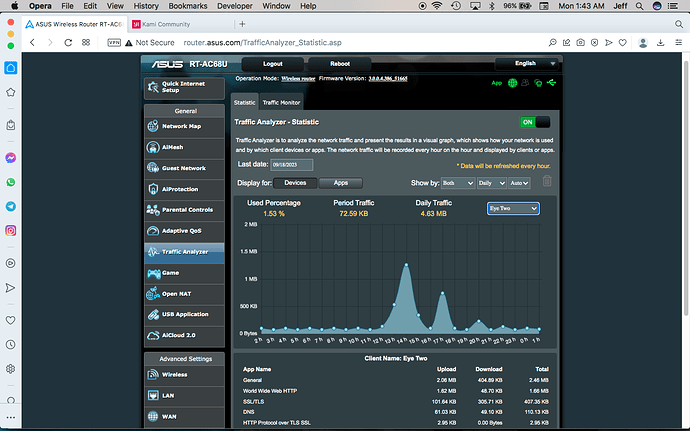690x431 pixels.
Task: Switch to the Statistic tab
Action: point(245,103)
